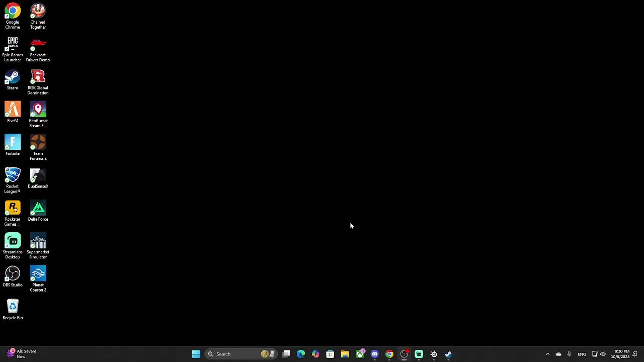Expand the hidden system tray icons
Viewport: 644px width, 362px height.
[547, 354]
